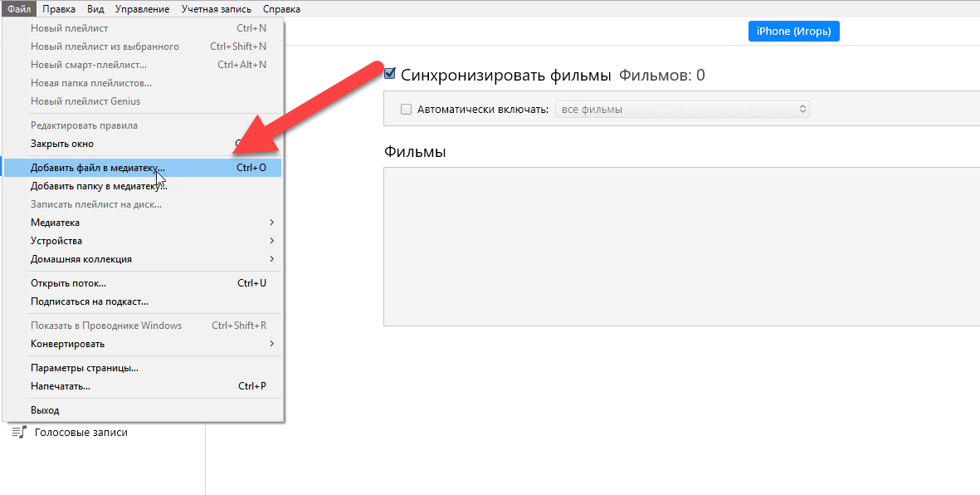The image size is (980, 495).
Task: Expand the Конвертировать submenu
Action: [x=143, y=344]
